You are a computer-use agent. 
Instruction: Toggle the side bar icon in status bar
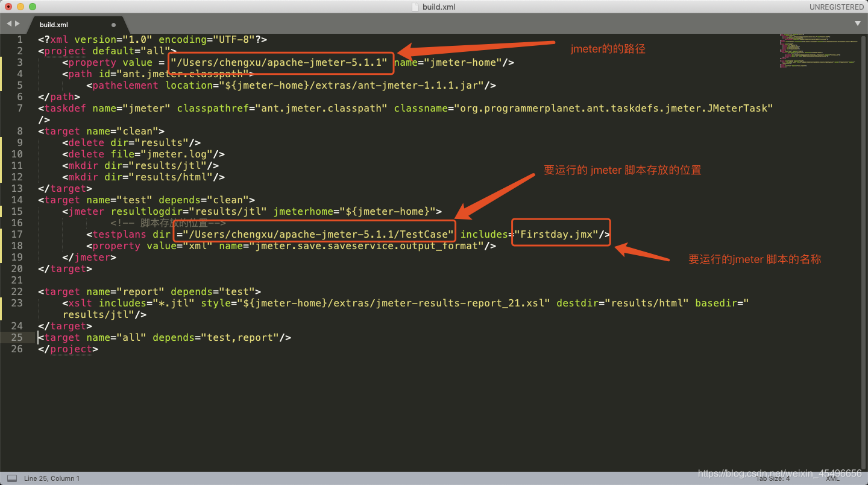point(11,478)
